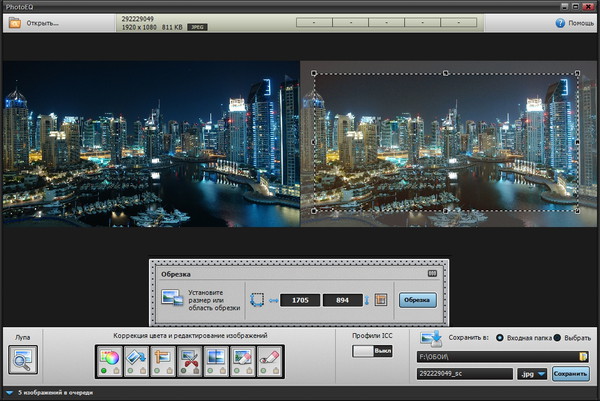The width and height of the screenshot is (600, 401).
Task: Click the save-to-folder download icon
Action: pos(431,339)
